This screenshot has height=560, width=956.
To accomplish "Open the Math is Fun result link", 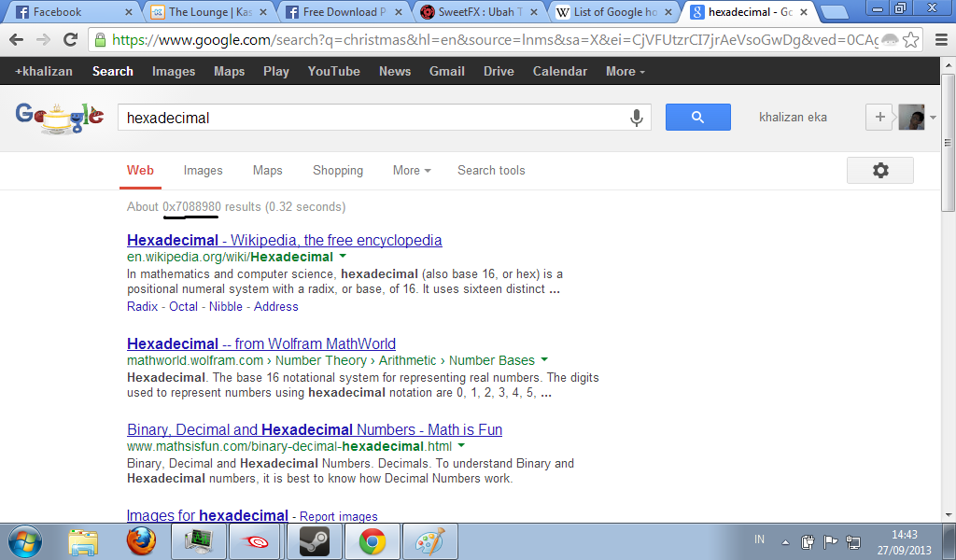I will (x=315, y=429).
